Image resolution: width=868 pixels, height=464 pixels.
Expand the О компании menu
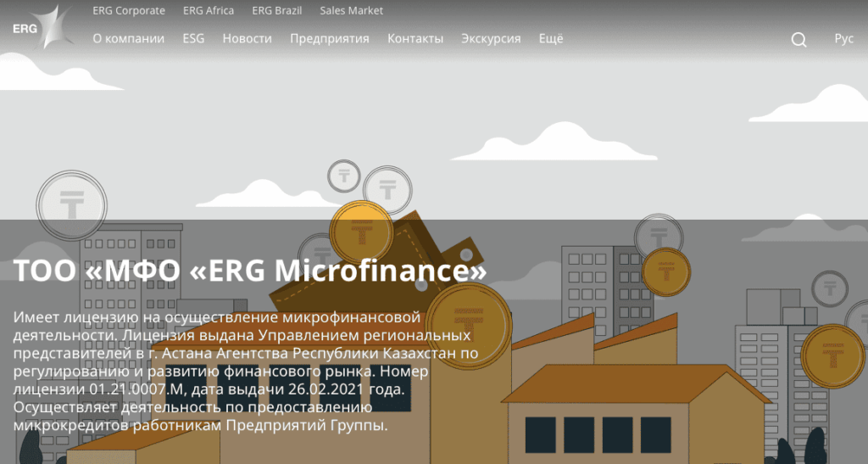(x=128, y=39)
